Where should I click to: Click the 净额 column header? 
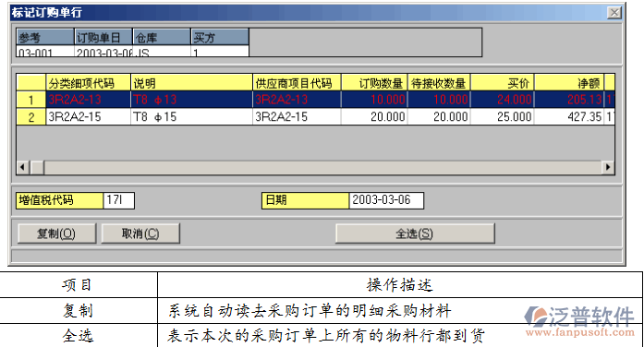coord(569,83)
